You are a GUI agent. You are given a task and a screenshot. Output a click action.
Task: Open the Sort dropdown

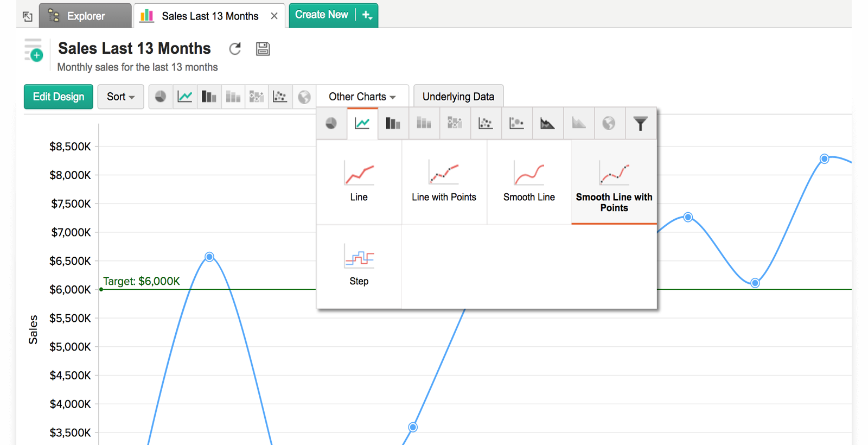120,97
